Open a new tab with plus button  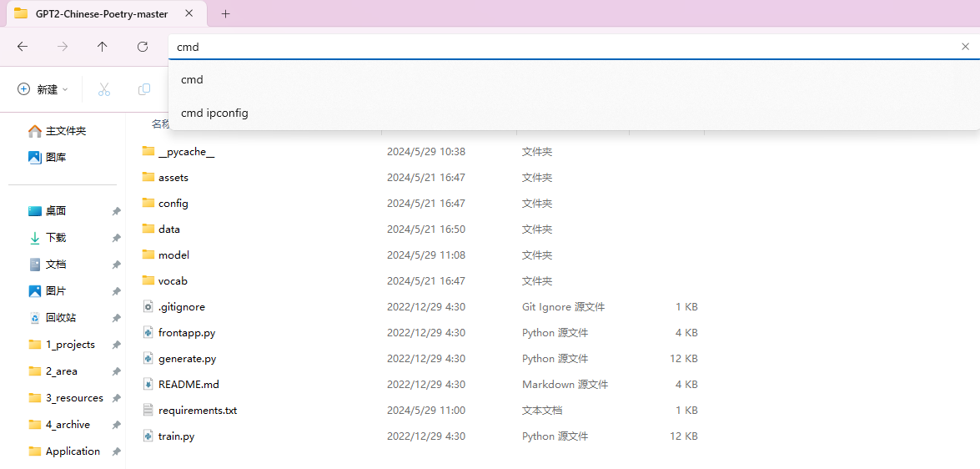[225, 13]
